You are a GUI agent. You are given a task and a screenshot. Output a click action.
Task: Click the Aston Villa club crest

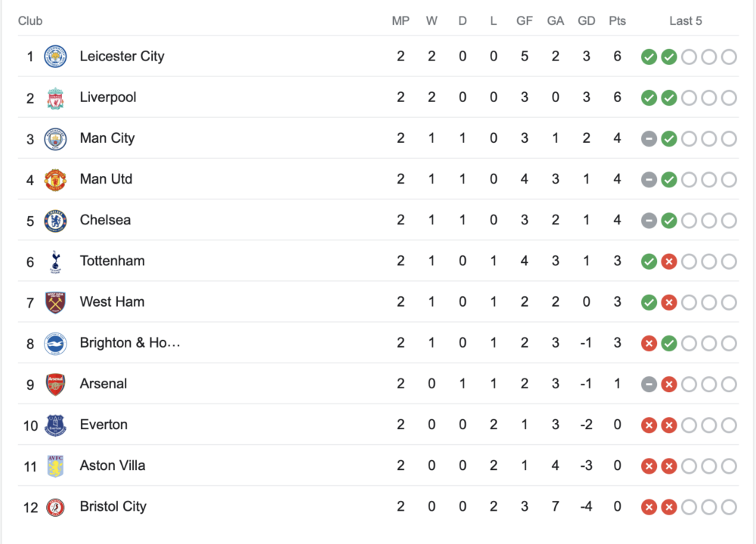(x=55, y=465)
